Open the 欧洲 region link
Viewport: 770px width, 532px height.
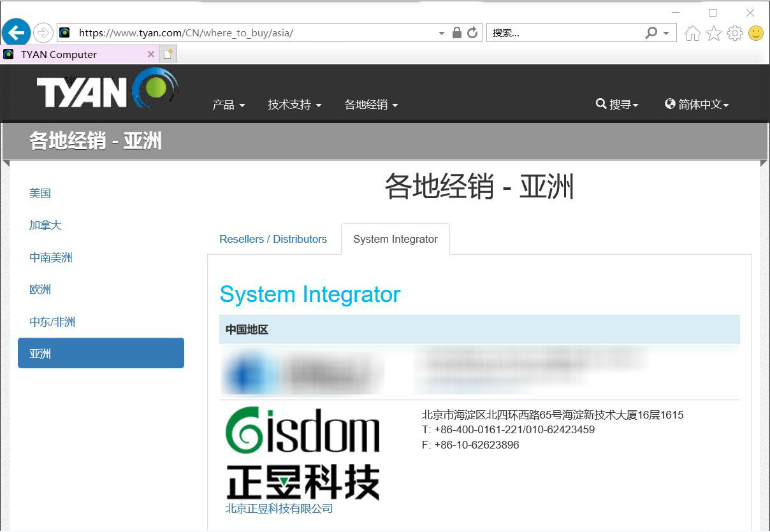[40, 289]
